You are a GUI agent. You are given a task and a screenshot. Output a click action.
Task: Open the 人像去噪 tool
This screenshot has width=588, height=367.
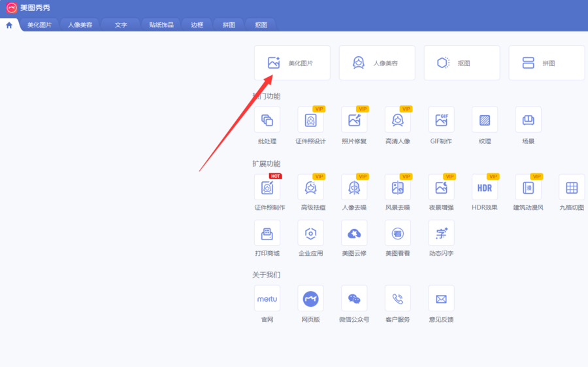point(354,187)
